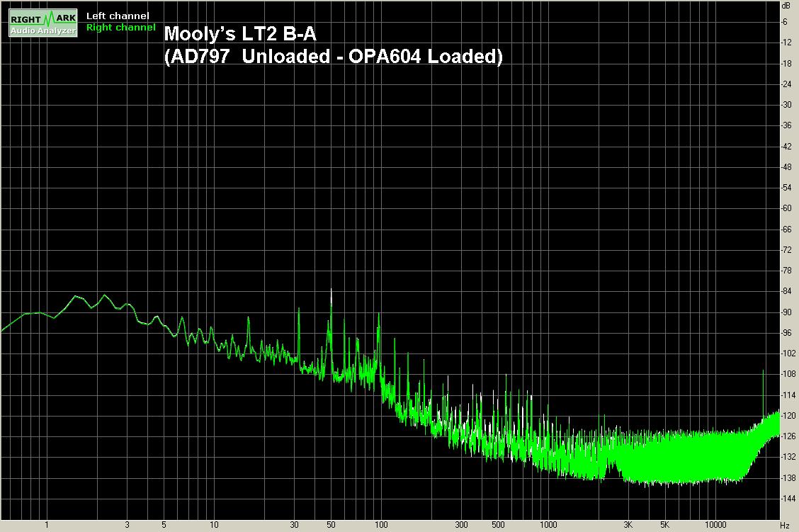This screenshot has height=532, width=799.
Task: Click the -42 dB axis value
Action: click(x=786, y=146)
